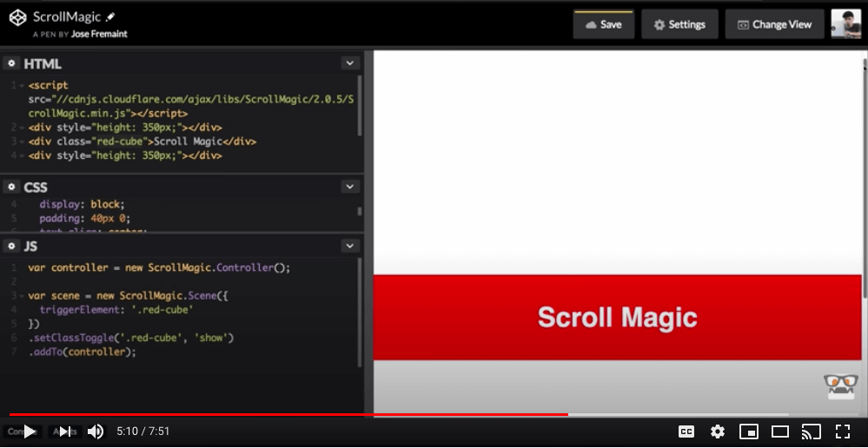The image size is (868, 448).
Task: Play the video
Action: point(29,432)
